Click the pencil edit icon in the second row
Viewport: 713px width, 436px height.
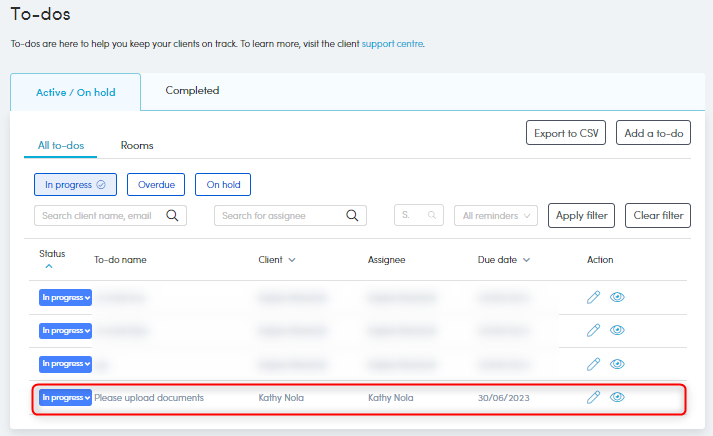tap(593, 330)
